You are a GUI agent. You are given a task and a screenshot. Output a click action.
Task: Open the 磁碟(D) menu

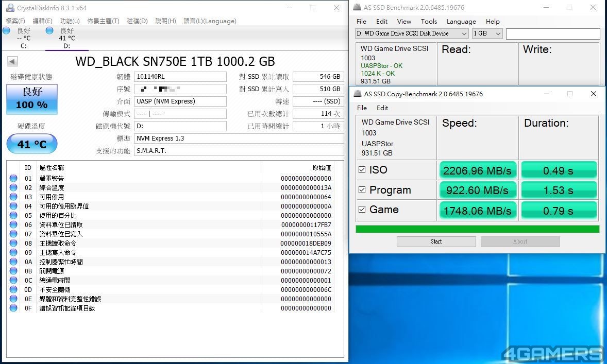(138, 21)
